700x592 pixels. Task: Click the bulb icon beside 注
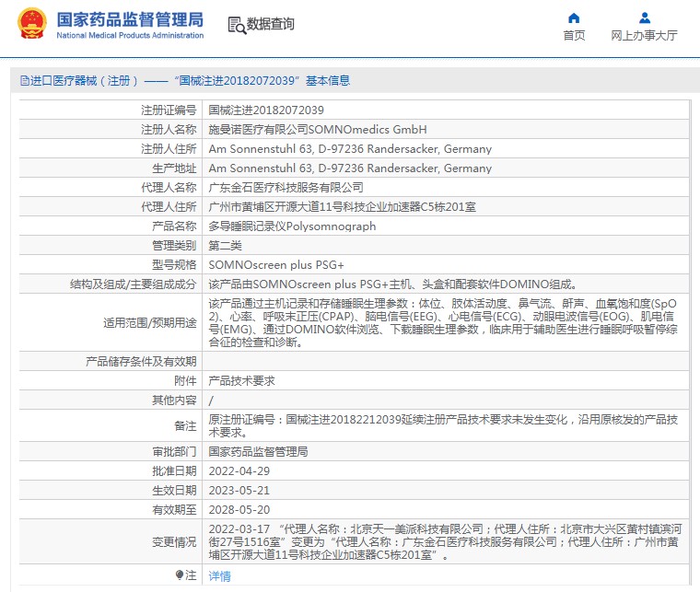click(x=180, y=575)
